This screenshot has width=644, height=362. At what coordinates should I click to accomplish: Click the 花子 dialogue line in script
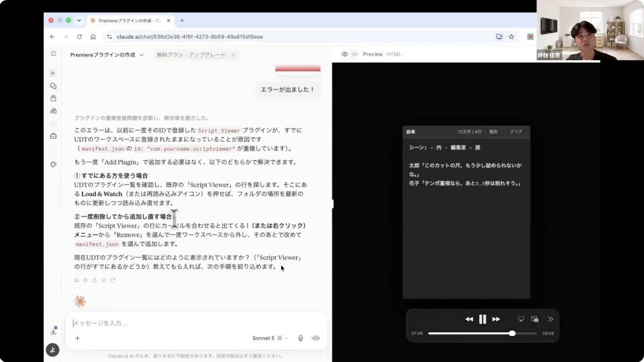[465, 184]
